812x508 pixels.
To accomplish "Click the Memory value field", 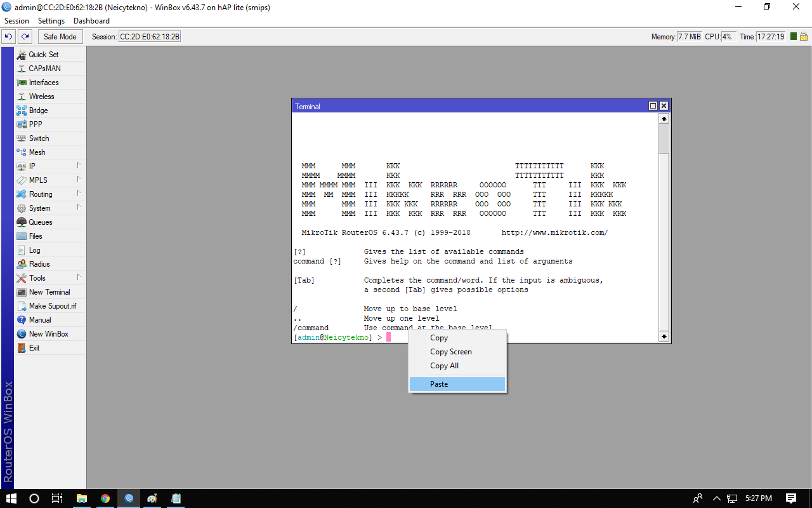I will (x=689, y=37).
